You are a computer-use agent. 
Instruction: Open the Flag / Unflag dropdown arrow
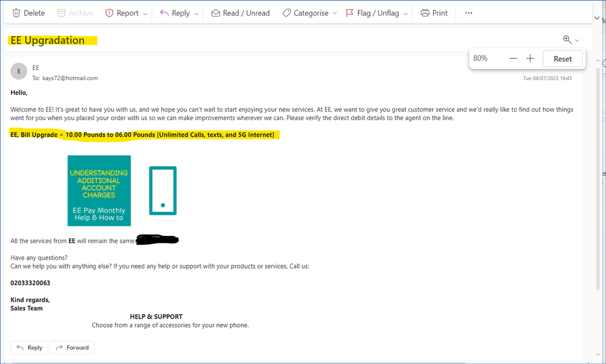(x=406, y=13)
